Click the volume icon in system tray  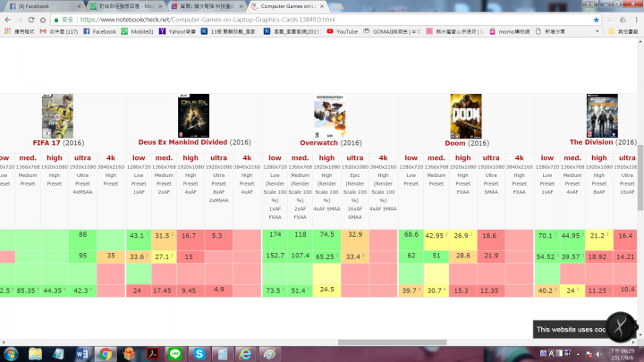(598, 354)
